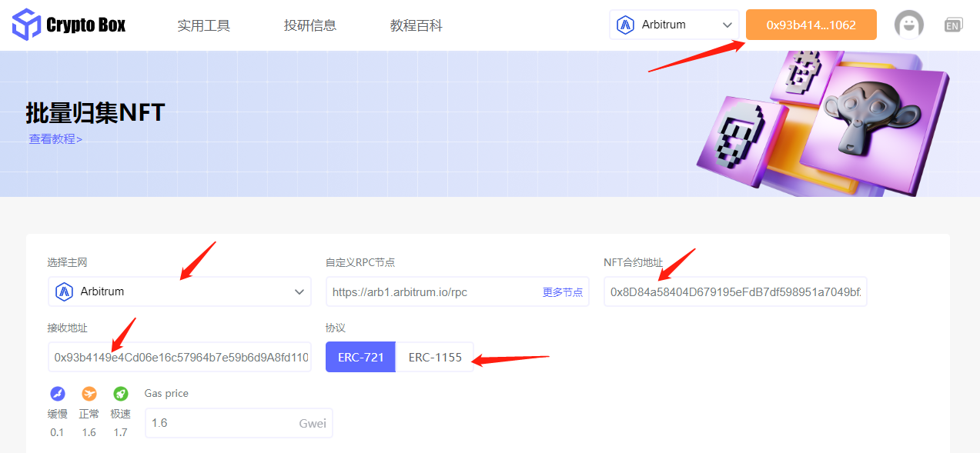Click the NFT合约地址 contract address input
980x453 pixels.
(x=734, y=291)
